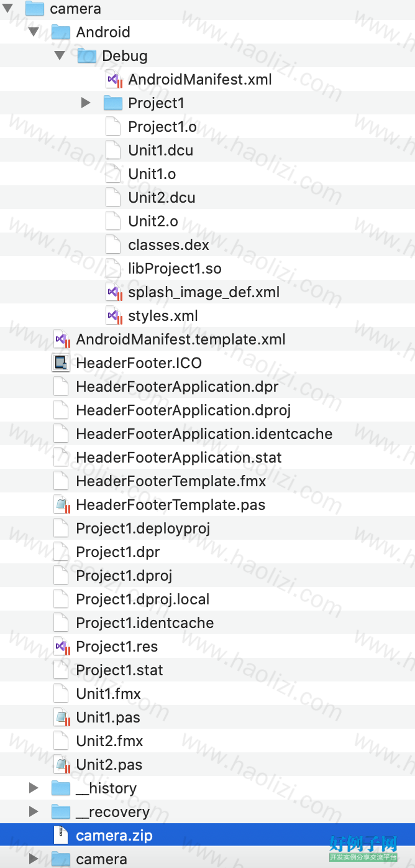The width and height of the screenshot is (415, 868).
Task: Select HeaderFooterApplication.identcache file
Action: [204, 434]
